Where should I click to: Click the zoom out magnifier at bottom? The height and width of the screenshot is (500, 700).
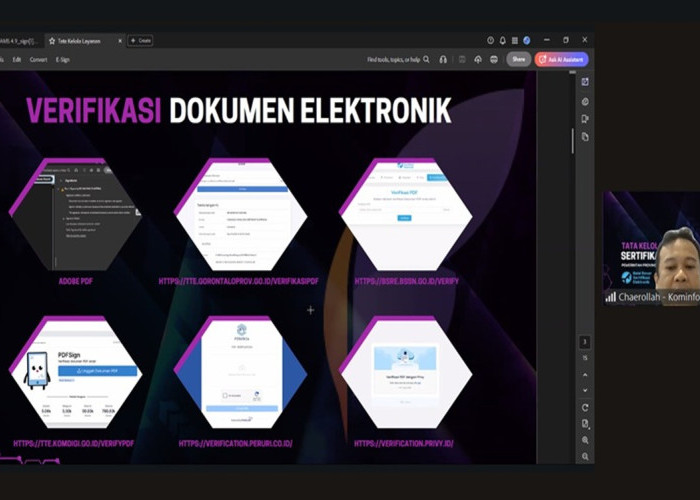[585, 457]
